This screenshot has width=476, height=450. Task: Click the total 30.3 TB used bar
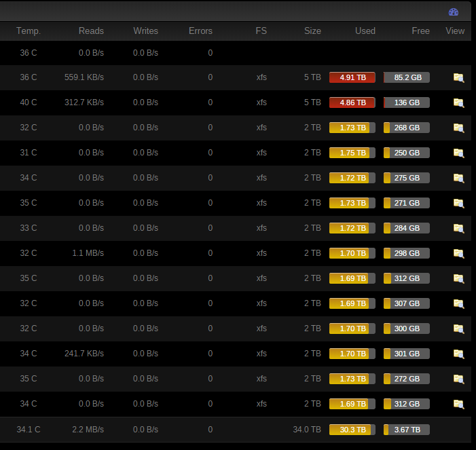point(352,430)
